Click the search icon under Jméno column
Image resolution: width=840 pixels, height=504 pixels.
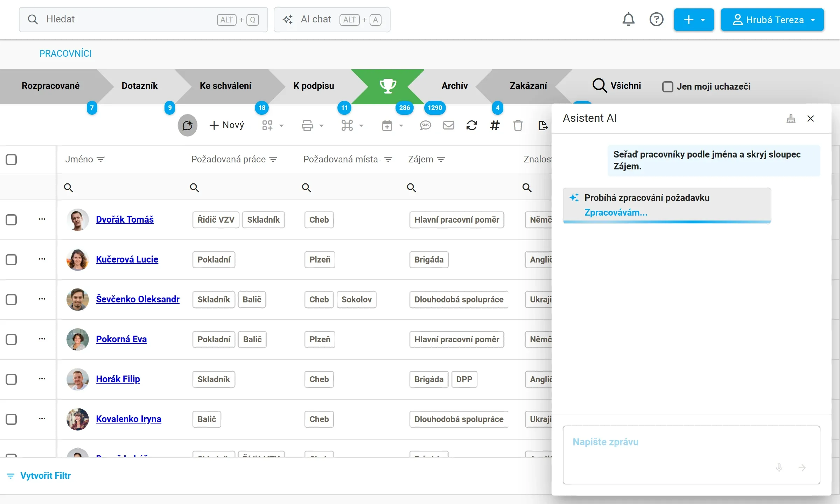(69, 188)
